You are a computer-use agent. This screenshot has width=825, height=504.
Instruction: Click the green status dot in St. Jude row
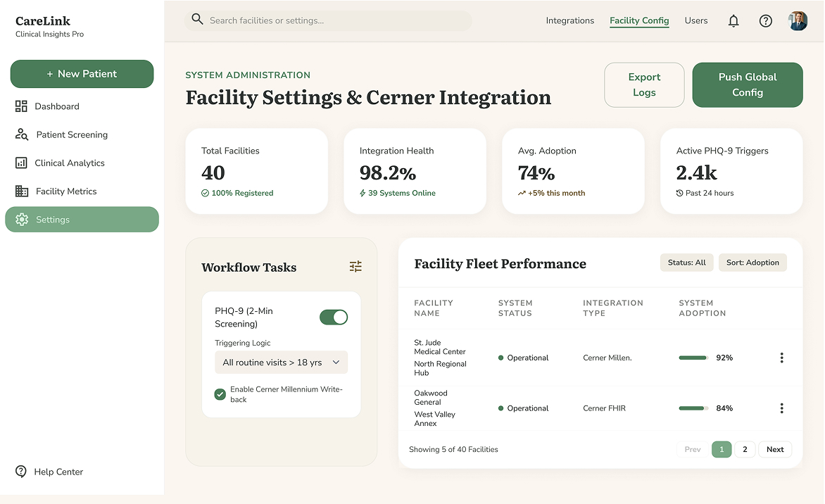click(501, 358)
